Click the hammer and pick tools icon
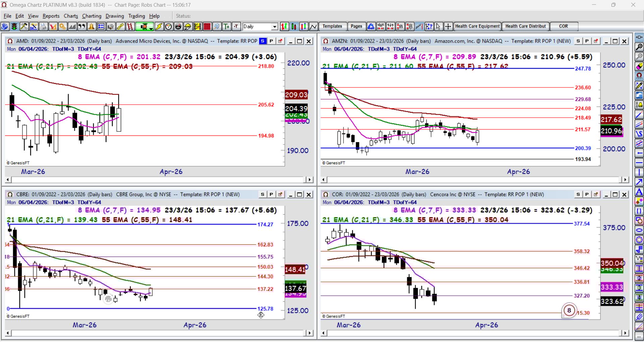 24,26
